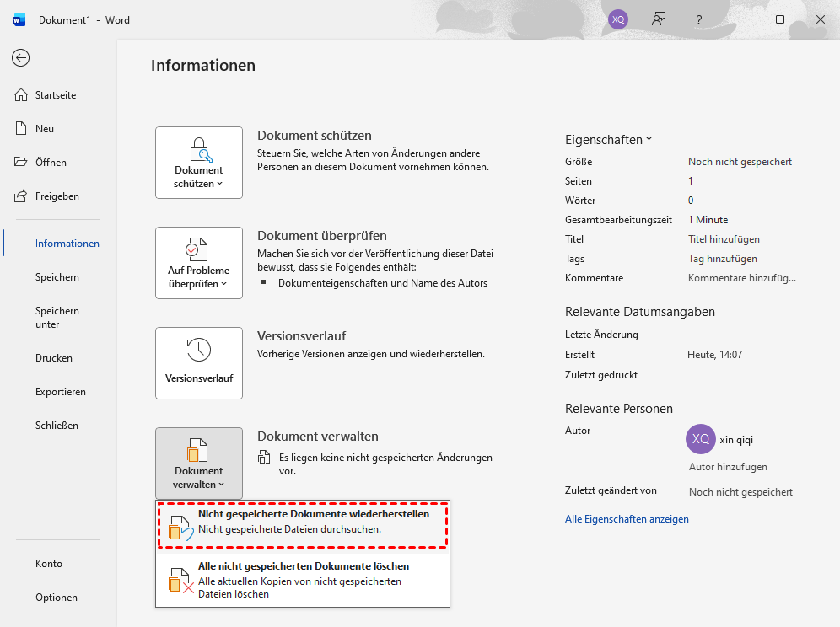This screenshot has width=840, height=627.
Task: Expand the Dokument schützen dropdown button
Action: 199,163
